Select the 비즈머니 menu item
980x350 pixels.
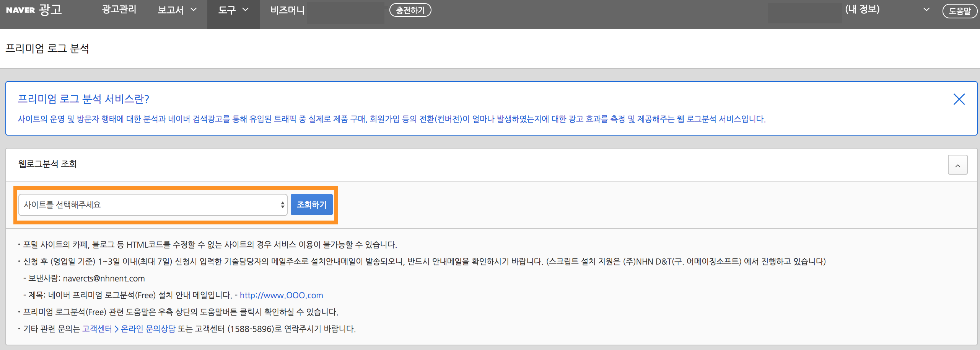pyautogui.click(x=288, y=10)
